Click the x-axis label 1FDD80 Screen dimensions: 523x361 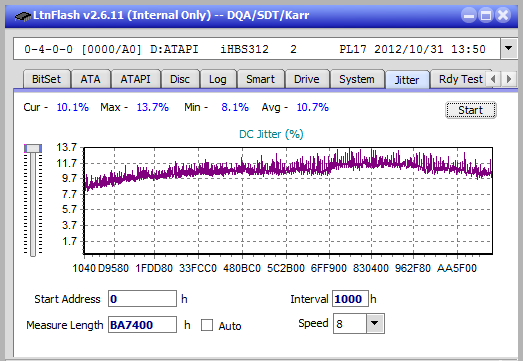coord(154,268)
